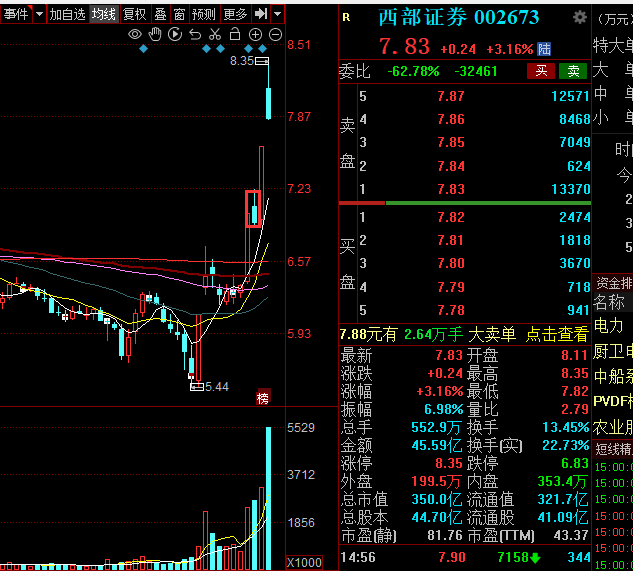Image resolution: width=633 pixels, height=571 pixels.
Task: Click the red 买 buy button
Action: pyautogui.click(x=541, y=71)
